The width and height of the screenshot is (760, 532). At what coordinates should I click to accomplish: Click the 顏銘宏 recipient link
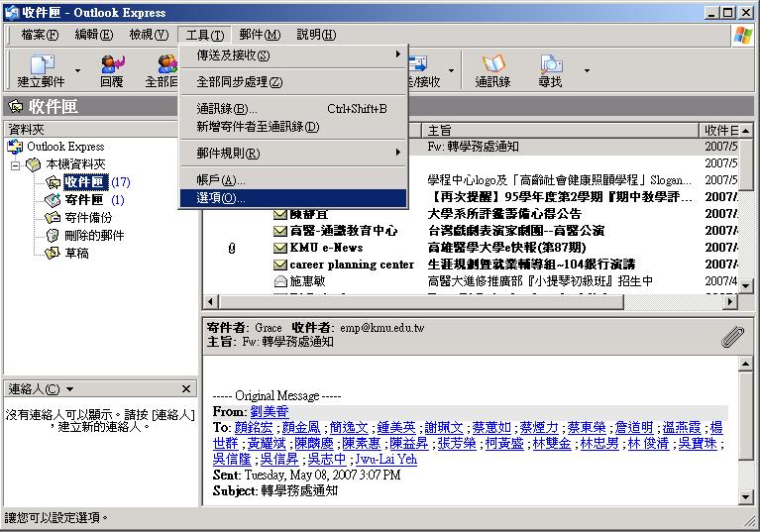coord(254,427)
